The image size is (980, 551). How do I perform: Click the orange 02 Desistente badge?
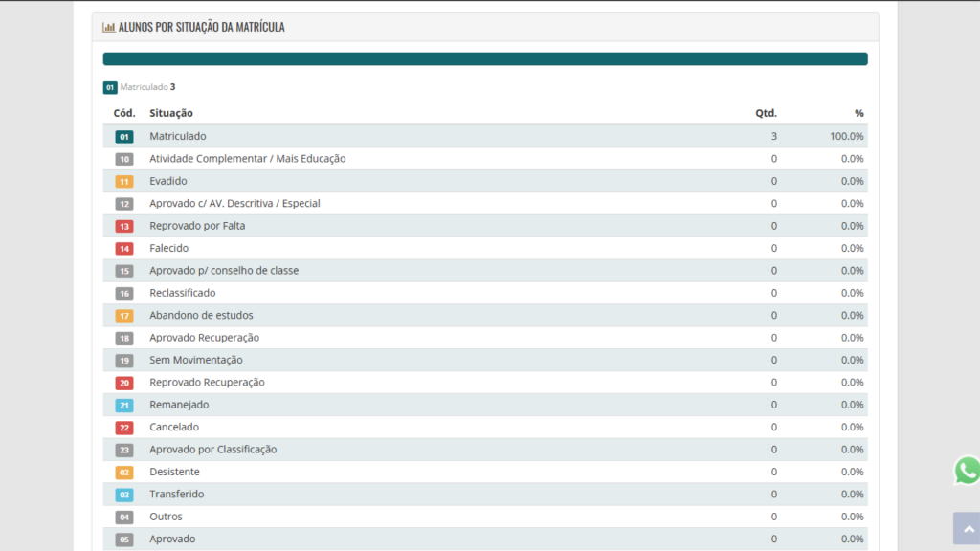tap(124, 473)
